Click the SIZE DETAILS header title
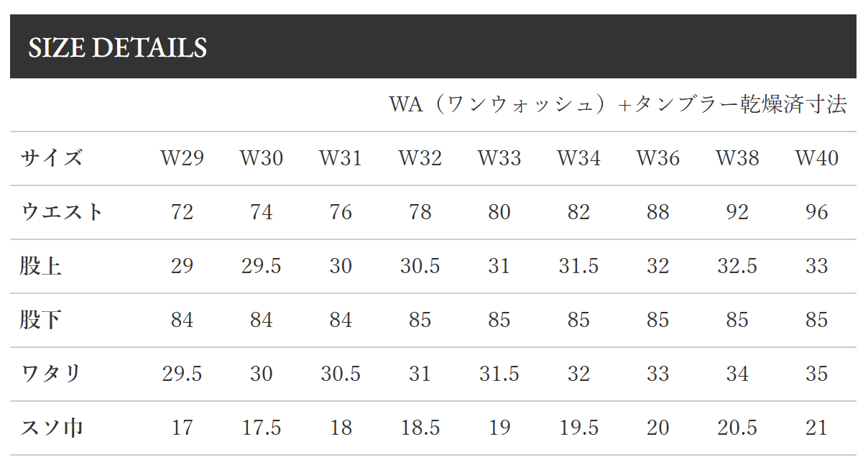868x465 pixels. [117, 48]
